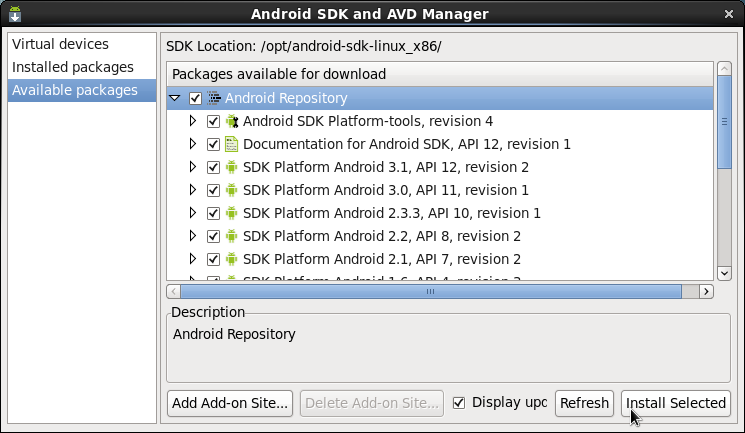Image resolution: width=745 pixels, height=433 pixels.
Task: Click the Android 3.0 platform robot icon
Action: coord(231,190)
